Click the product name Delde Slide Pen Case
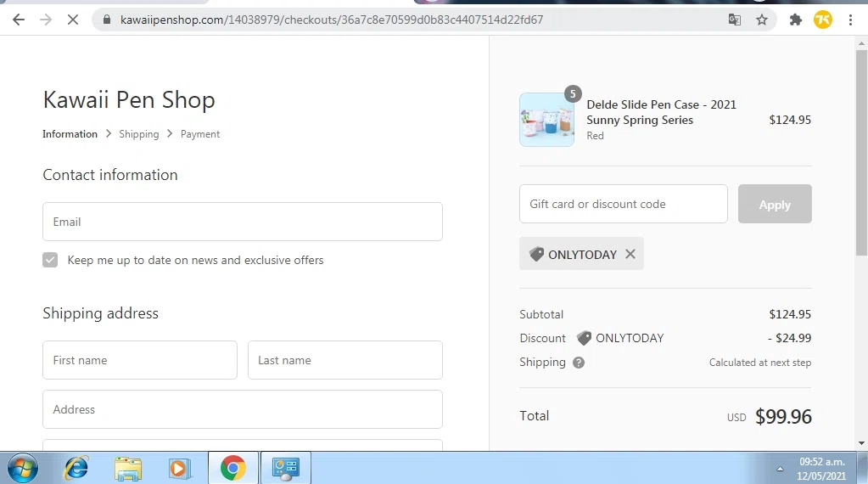 (662, 112)
